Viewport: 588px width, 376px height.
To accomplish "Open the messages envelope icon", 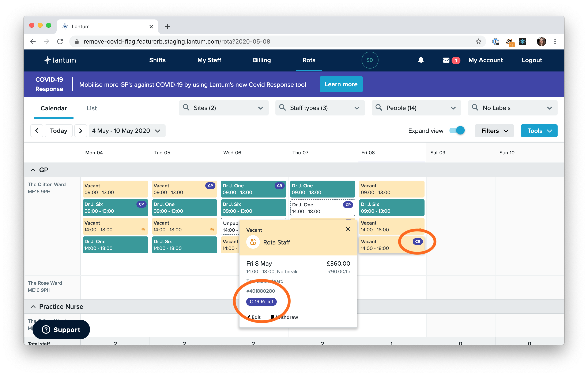I will tap(446, 60).
